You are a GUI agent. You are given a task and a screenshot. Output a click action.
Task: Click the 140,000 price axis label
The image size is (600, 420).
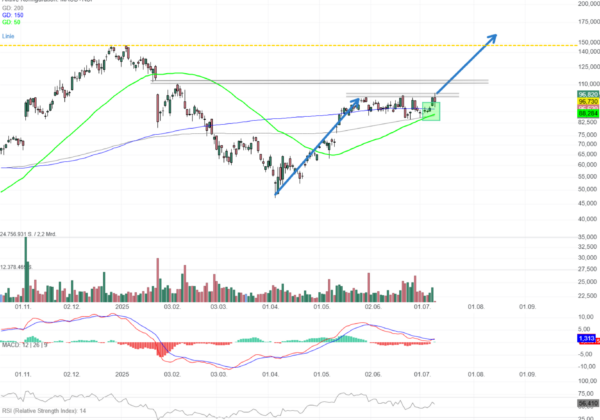point(589,51)
